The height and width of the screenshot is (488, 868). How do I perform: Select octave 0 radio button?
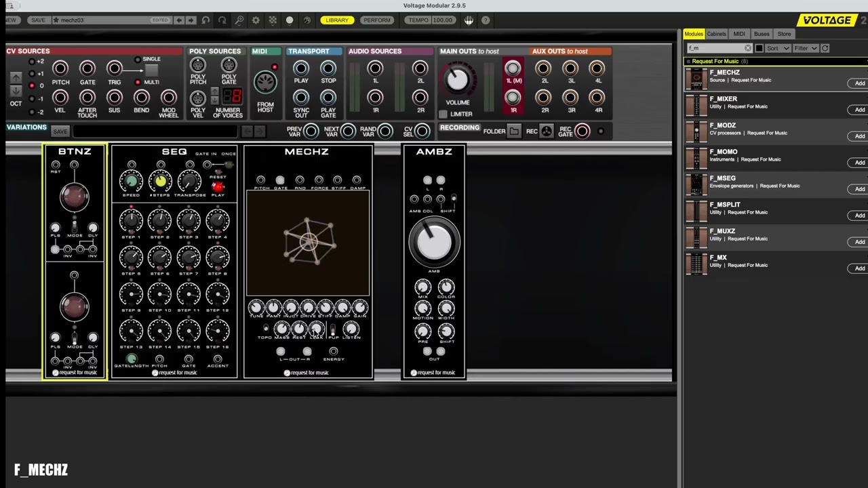tap(31, 86)
